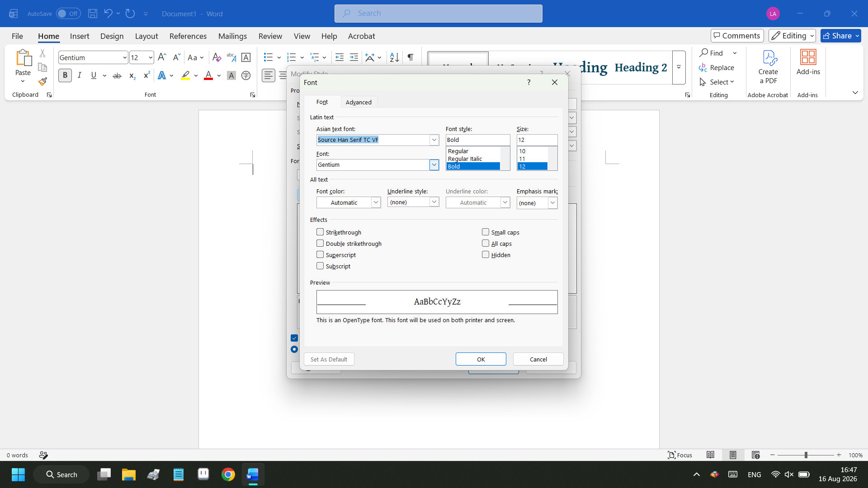This screenshot has height=488, width=868.
Task: Open the Comments button
Action: 737,36
